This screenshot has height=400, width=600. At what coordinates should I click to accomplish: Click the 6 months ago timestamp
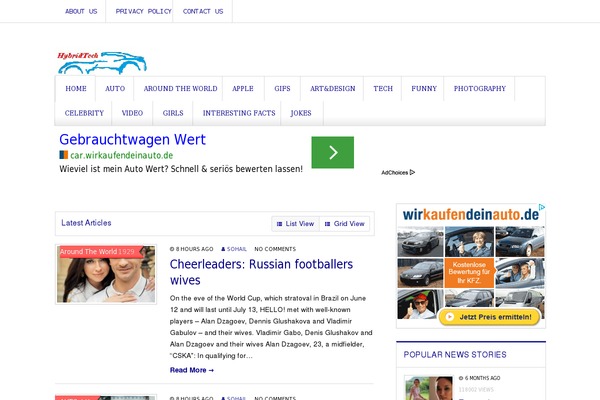(480, 378)
